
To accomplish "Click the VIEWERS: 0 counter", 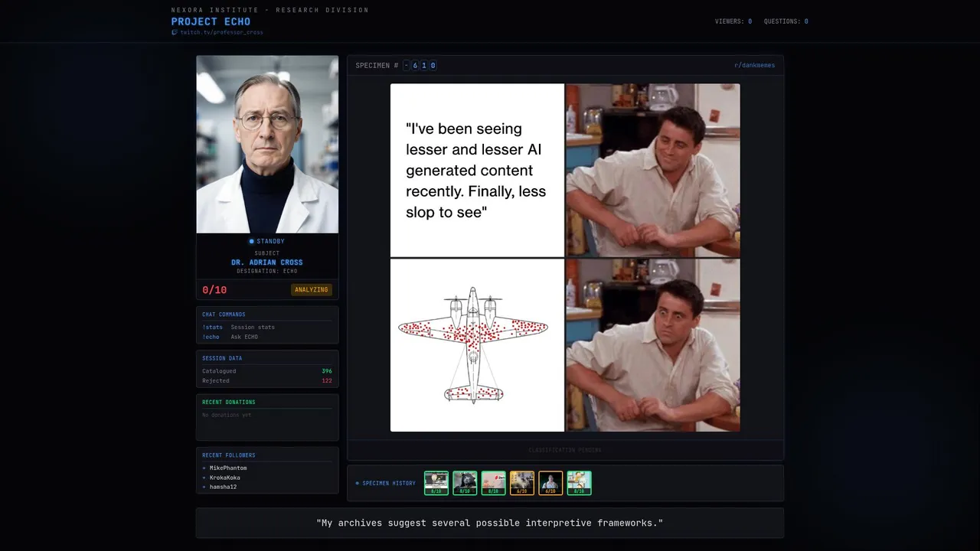I will (x=733, y=21).
